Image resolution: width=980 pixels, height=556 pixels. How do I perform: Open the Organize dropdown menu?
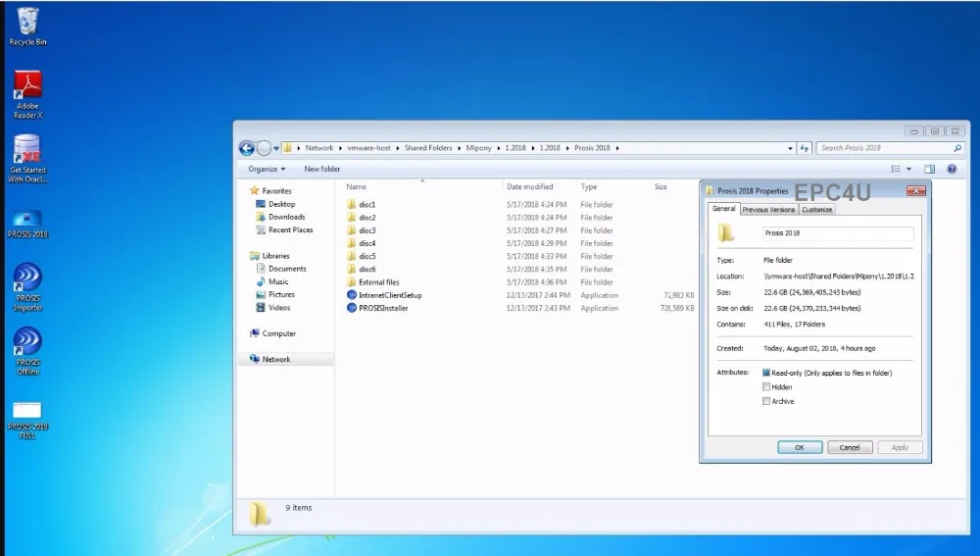[267, 169]
